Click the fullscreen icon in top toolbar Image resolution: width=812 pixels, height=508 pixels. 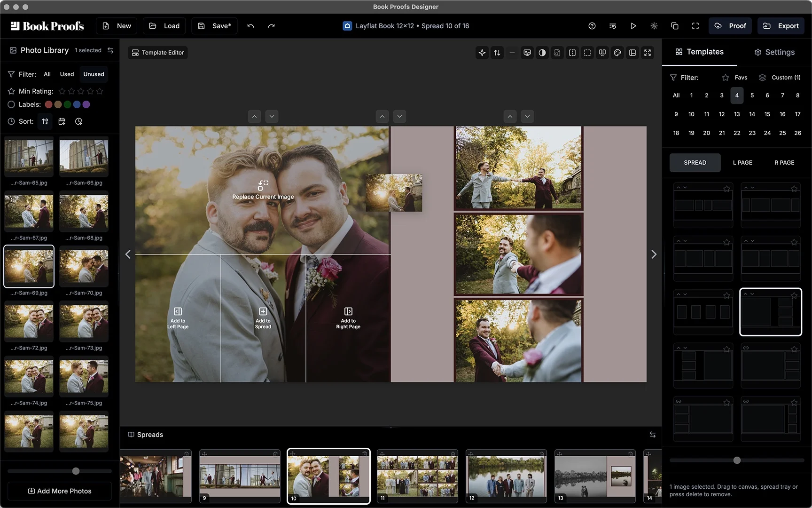pyautogui.click(x=695, y=26)
